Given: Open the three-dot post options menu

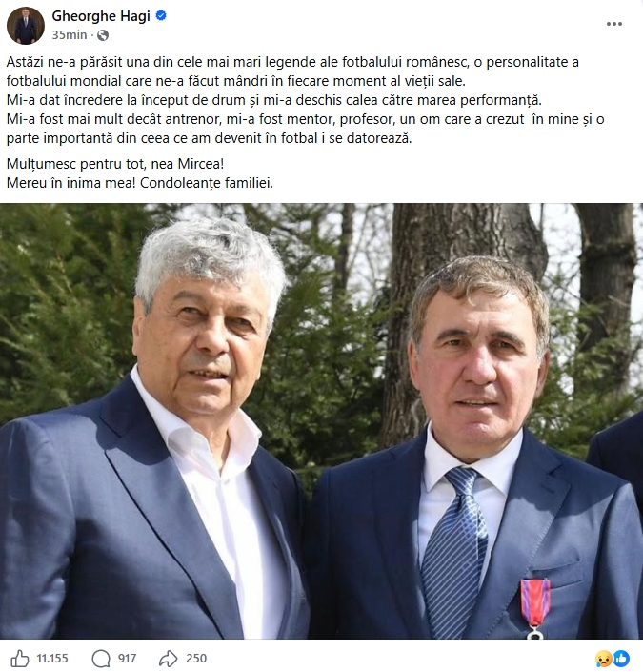Looking at the screenshot, I should 613,24.
